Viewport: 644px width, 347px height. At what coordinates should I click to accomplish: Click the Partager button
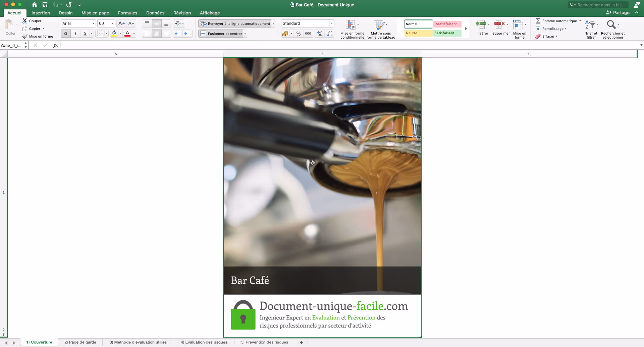pyautogui.click(x=619, y=13)
